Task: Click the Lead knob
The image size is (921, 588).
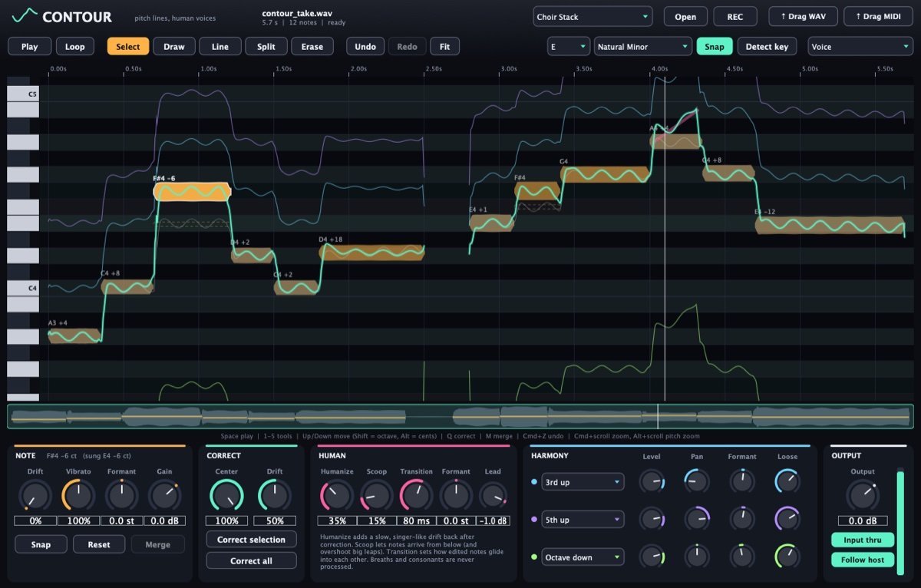Action: pyautogui.click(x=493, y=496)
